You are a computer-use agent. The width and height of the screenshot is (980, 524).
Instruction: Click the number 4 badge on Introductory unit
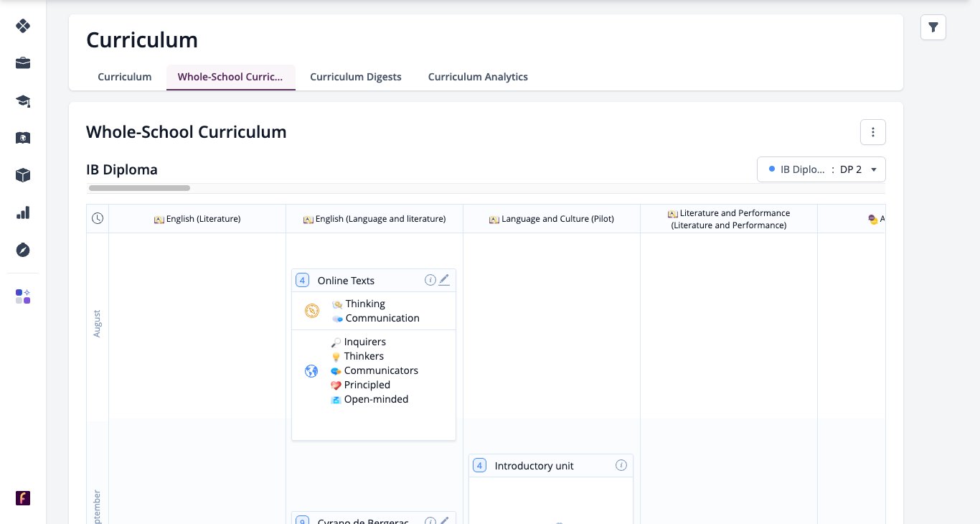tap(480, 465)
